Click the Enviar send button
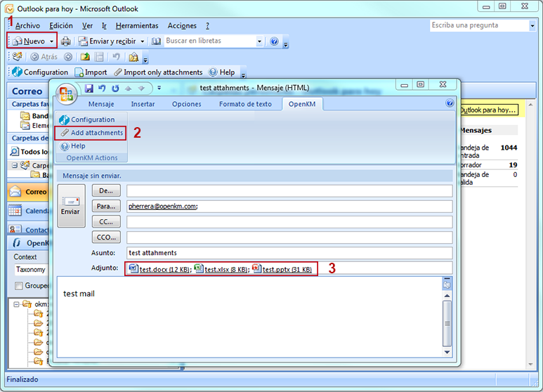Viewport: 543px width, 392px height. point(71,206)
